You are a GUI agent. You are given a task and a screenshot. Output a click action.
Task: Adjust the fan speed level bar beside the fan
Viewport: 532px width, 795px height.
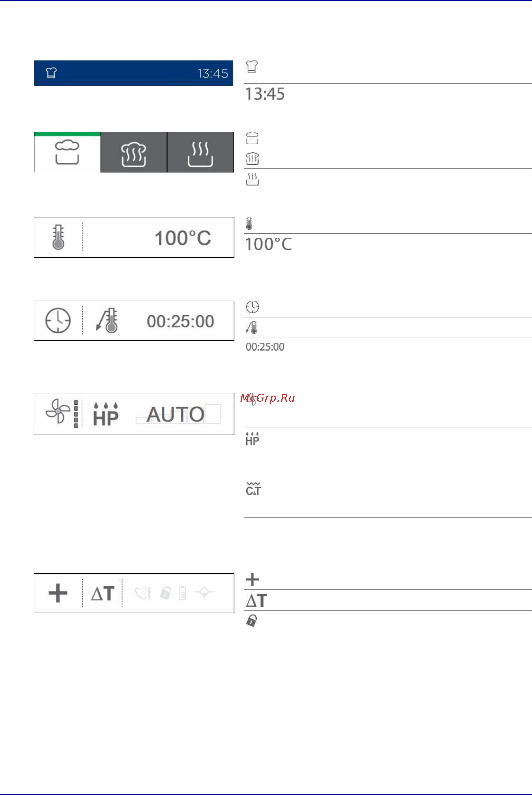76,414
